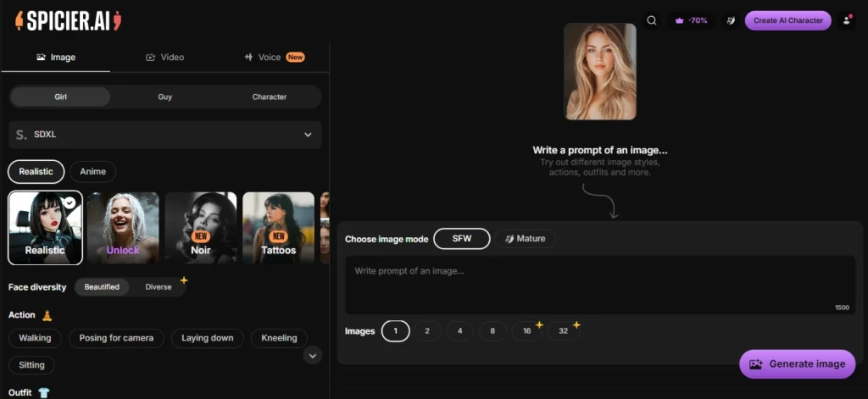Switch image mode to Mature

point(526,239)
